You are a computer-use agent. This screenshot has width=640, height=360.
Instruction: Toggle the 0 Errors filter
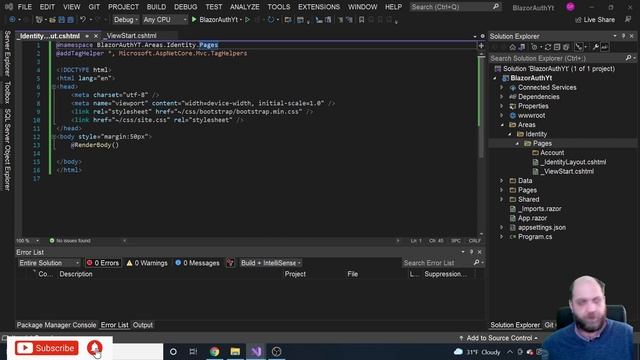(x=103, y=263)
